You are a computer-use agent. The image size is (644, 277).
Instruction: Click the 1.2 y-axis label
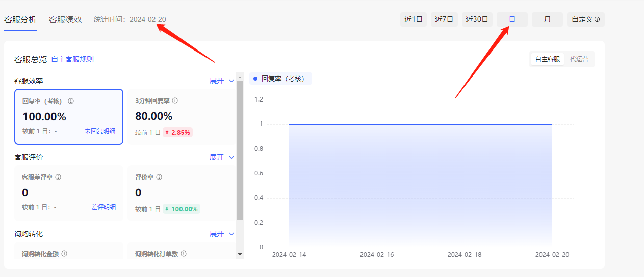click(258, 99)
